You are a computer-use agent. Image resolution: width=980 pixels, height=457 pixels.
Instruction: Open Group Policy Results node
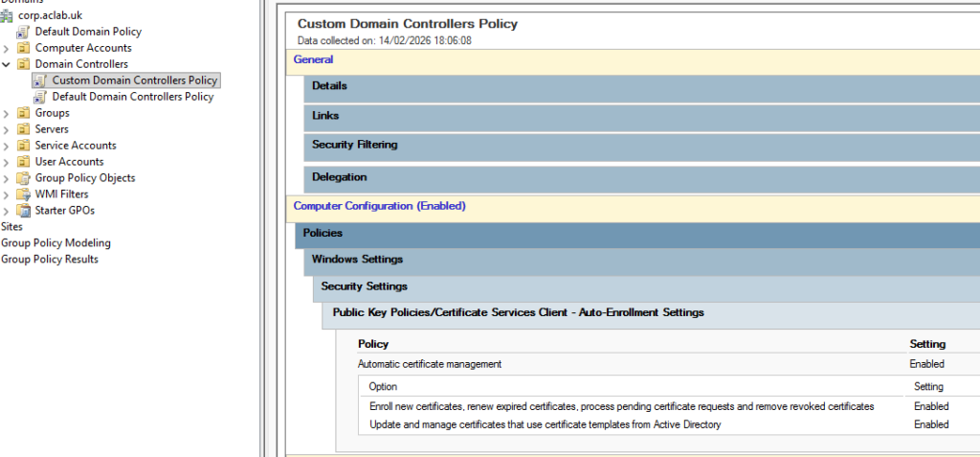coord(49,260)
